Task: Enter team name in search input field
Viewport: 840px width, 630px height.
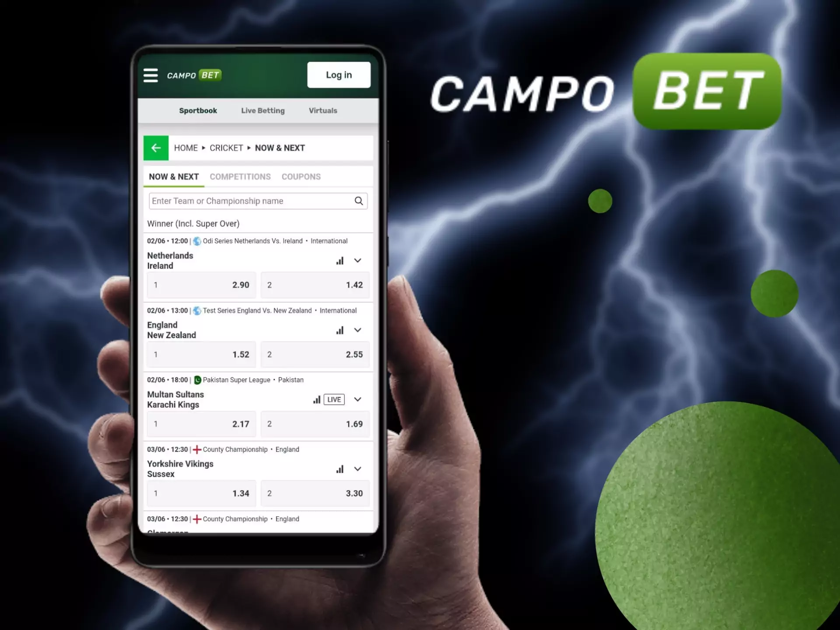Action: [256, 200]
